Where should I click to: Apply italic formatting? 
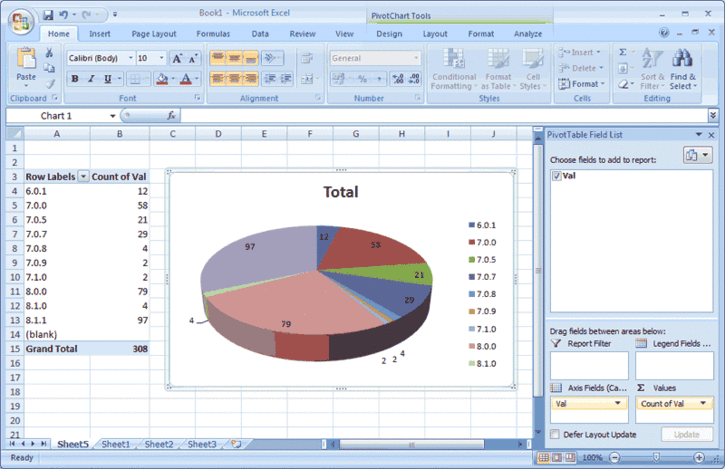(92, 79)
